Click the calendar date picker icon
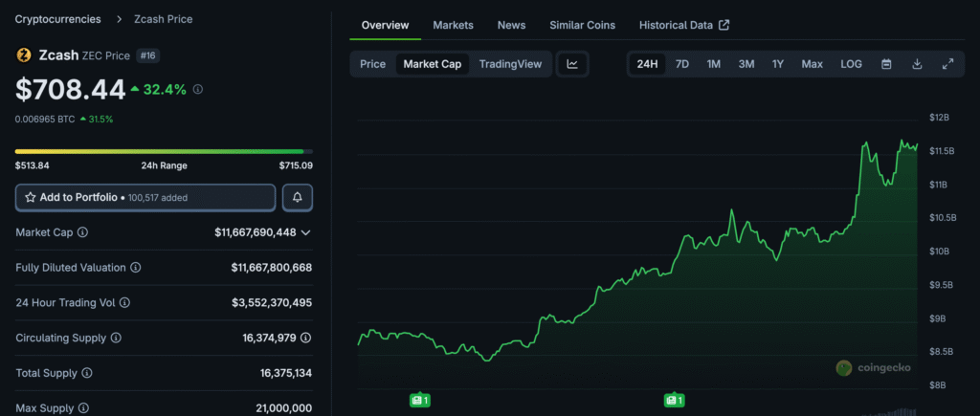 [886, 64]
